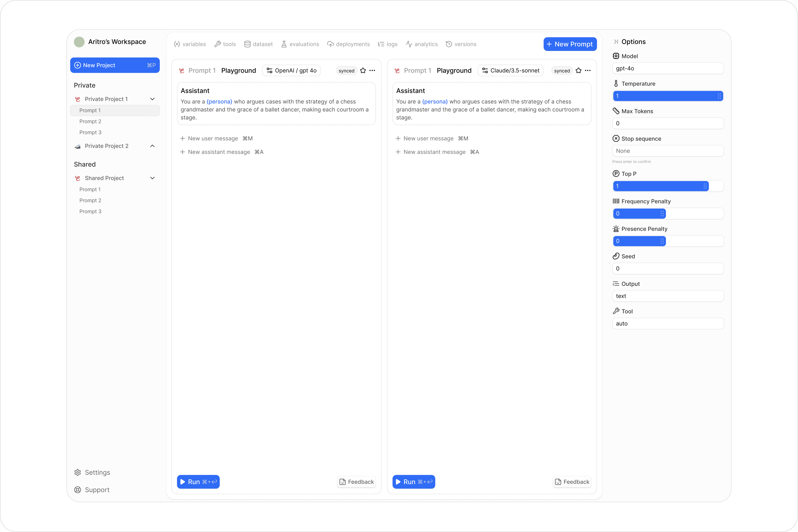
Task: Collapse the Private Project 1 tree
Action: 152,99
